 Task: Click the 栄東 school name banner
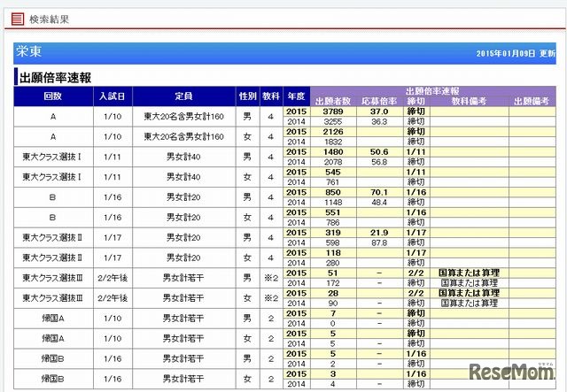point(284,53)
